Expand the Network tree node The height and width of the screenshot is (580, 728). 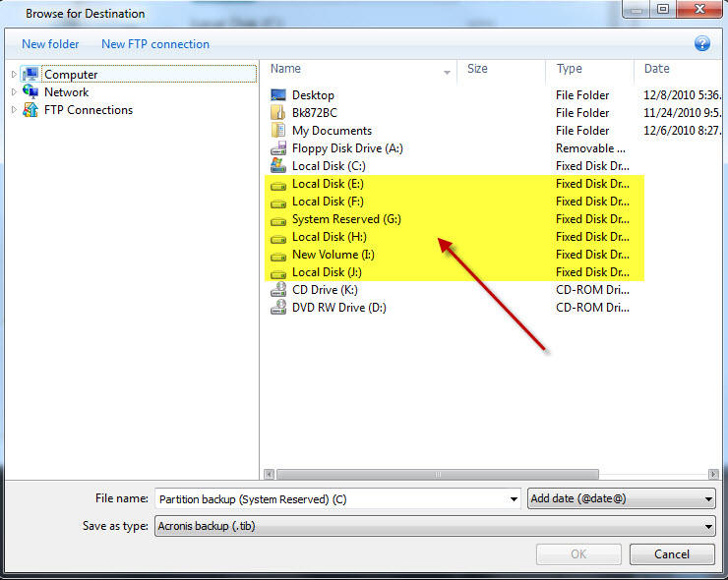click(14, 91)
